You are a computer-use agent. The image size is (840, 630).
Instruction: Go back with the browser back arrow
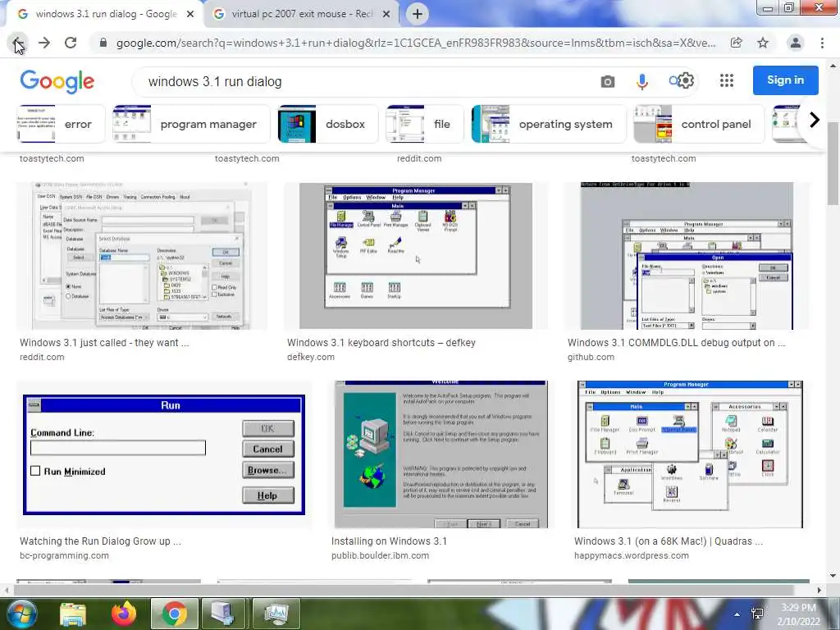coord(18,43)
